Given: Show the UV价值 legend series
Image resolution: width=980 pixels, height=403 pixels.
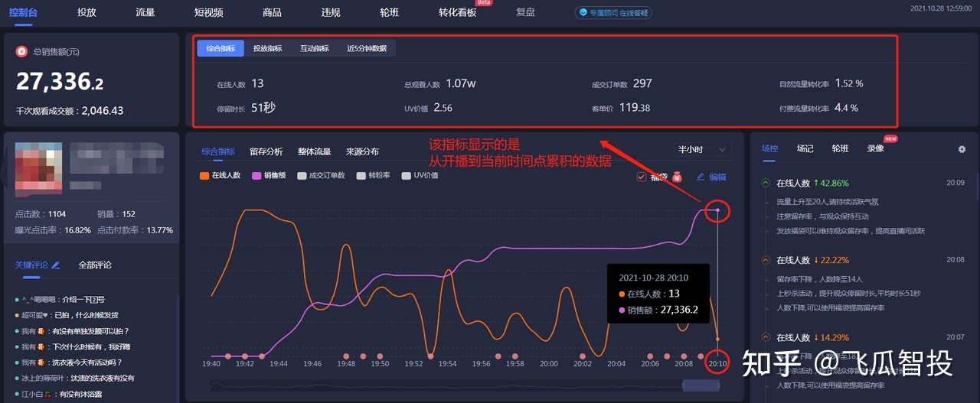Looking at the screenshot, I should point(407,175).
